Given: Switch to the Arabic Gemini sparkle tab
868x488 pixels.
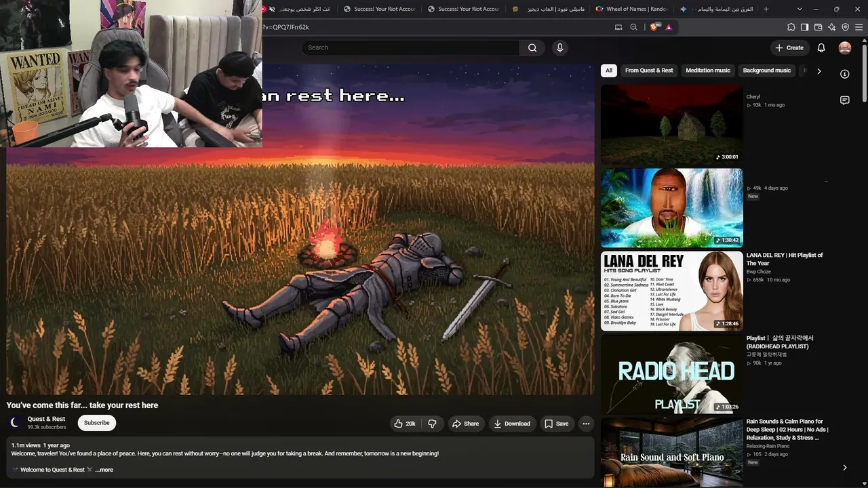Looking at the screenshot, I should tap(717, 9).
